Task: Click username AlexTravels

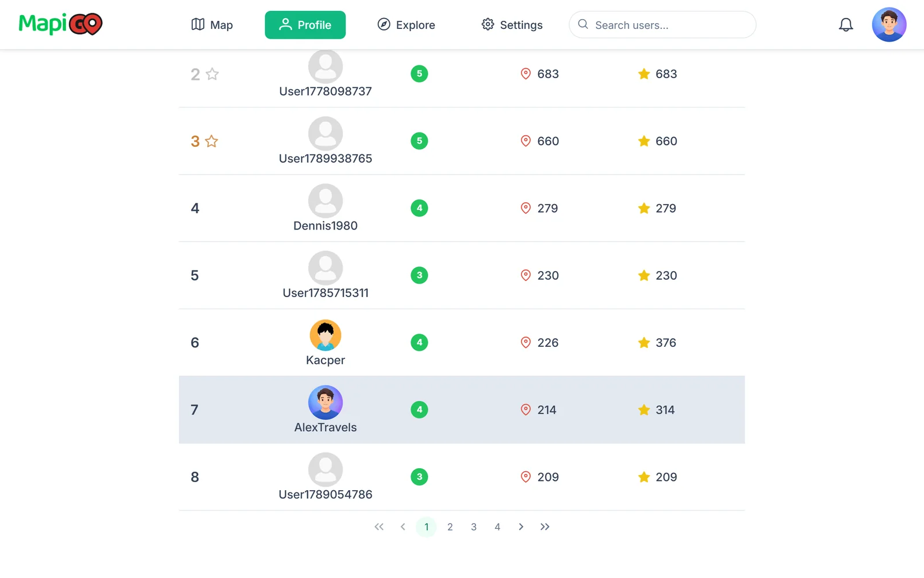Action: 326,427
